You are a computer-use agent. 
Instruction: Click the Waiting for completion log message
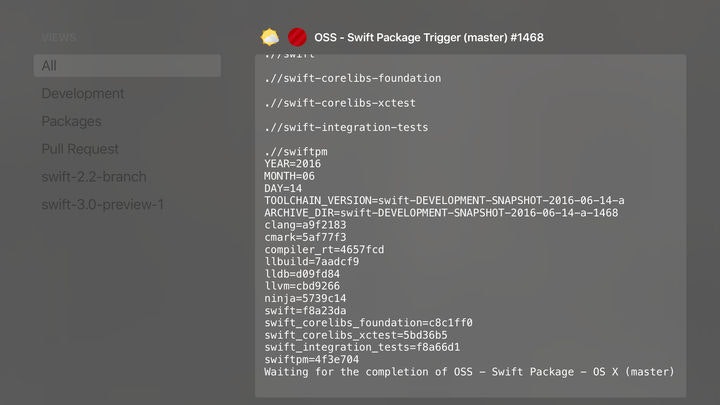469,372
